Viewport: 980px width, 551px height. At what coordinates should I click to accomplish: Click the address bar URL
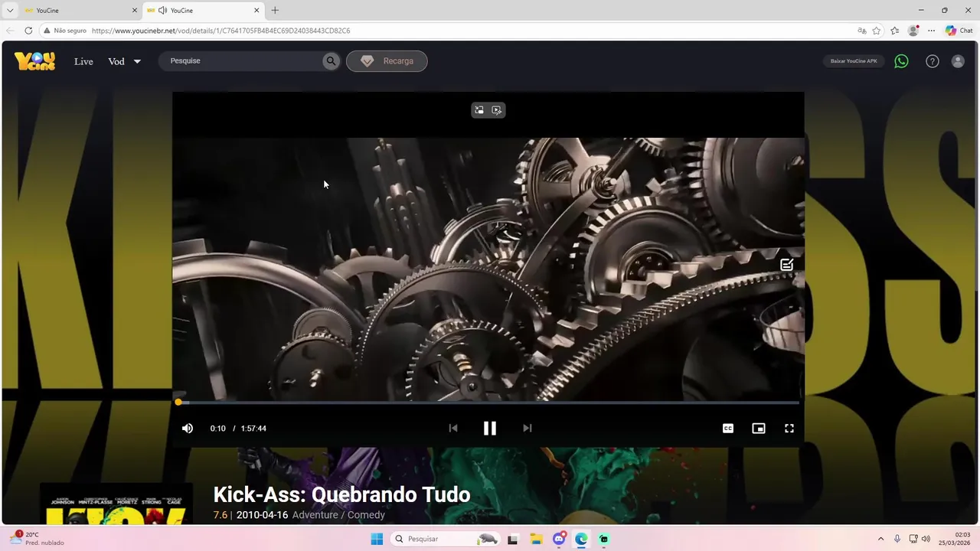tap(220, 31)
